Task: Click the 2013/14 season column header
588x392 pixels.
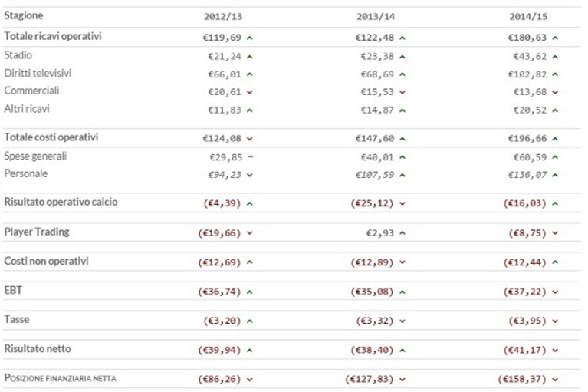Action: pos(376,17)
